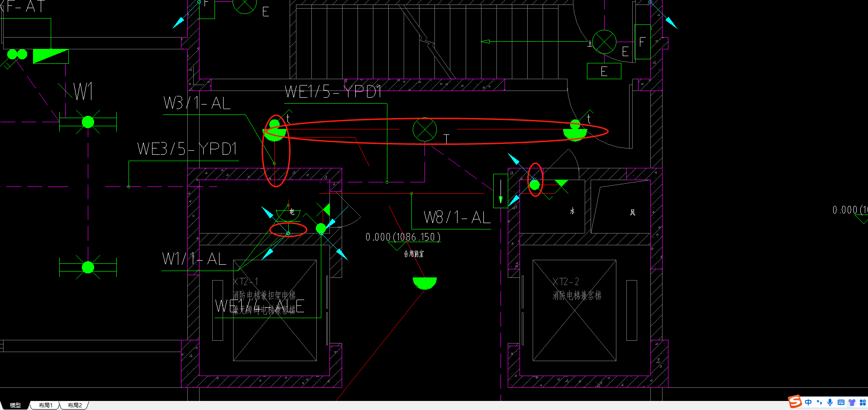
Task: Select the 消防电梯兼客梯 text under XT2-2
Action: (577, 296)
